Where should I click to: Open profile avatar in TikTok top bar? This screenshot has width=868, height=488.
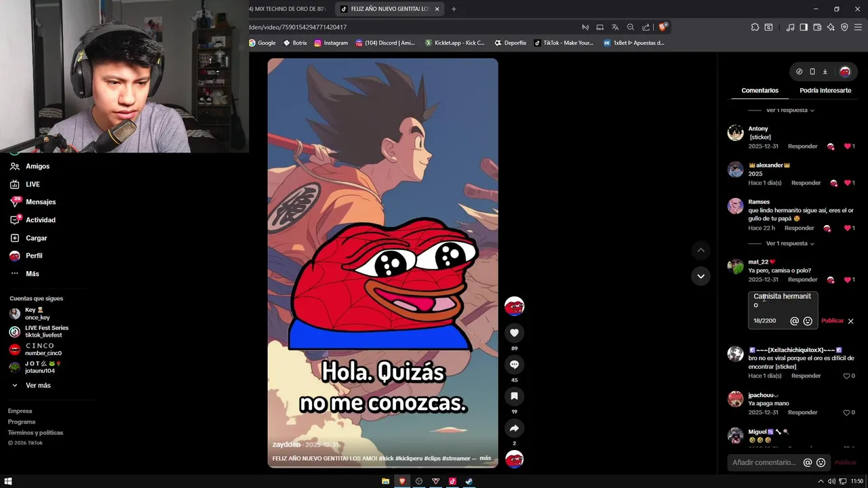click(x=845, y=71)
